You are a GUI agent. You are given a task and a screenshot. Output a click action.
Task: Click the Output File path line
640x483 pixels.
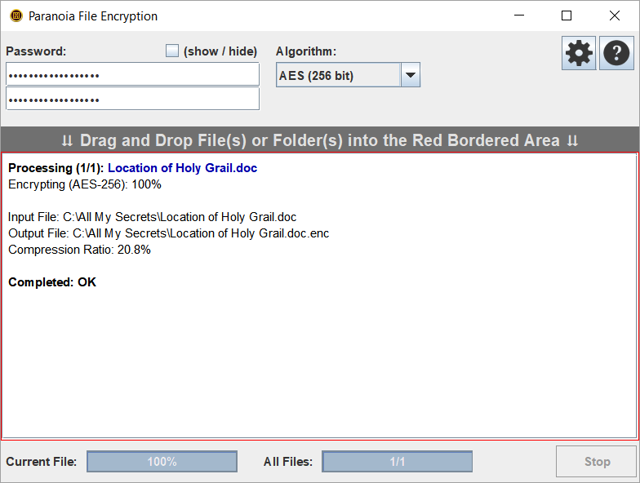pos(169,233)
